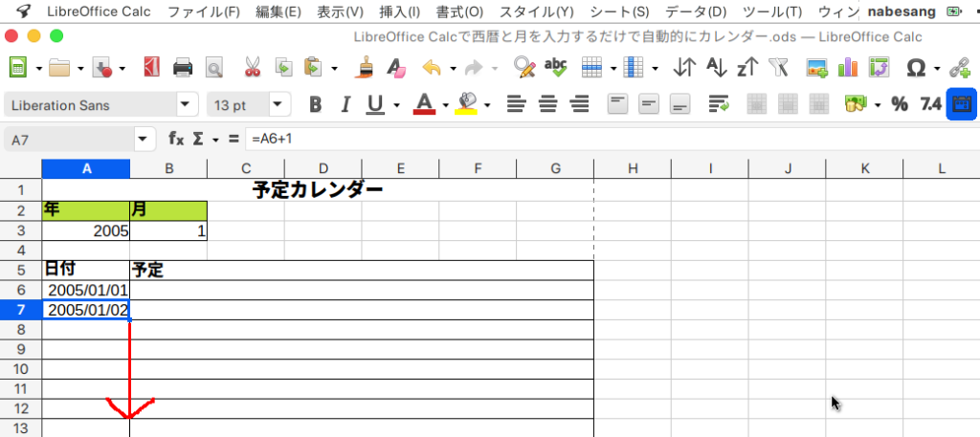Expand the 13 pt font size dropdown
The width and height of the screenshot is (980, 437).
(x=278, y=104)
